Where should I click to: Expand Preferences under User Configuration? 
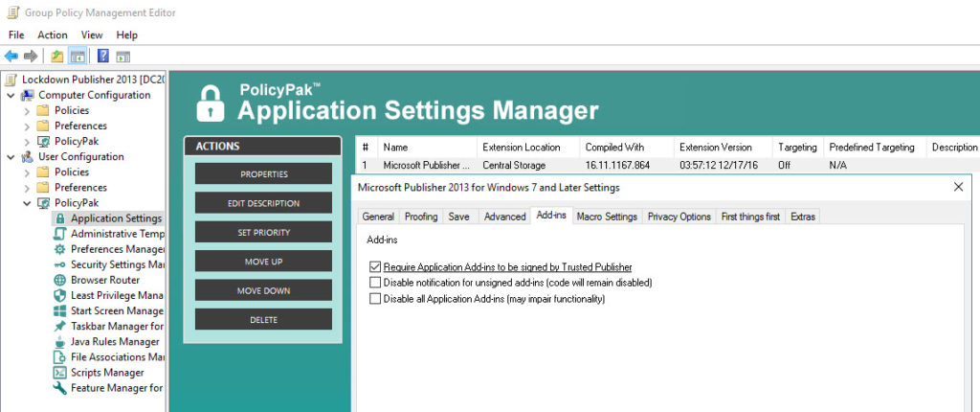pyautogui.click(x=27, y=188)
